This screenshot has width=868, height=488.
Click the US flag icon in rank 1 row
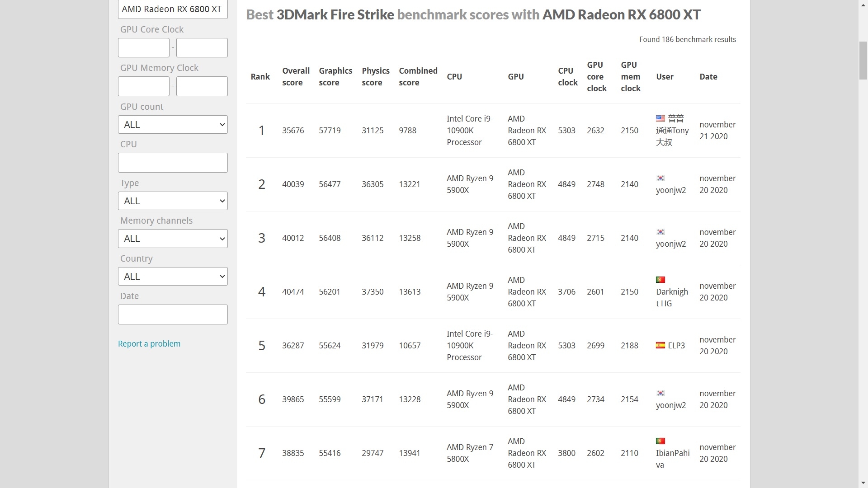660,118
